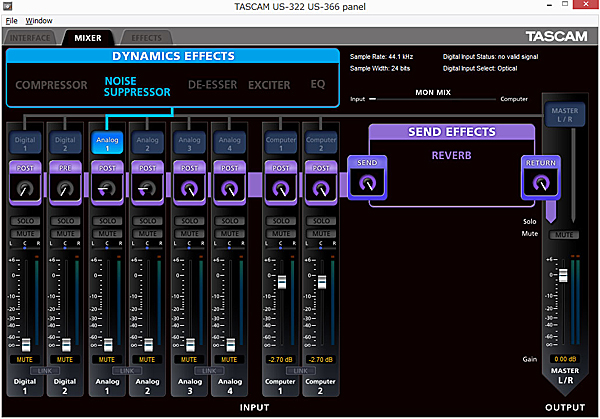Select the Analog 1 channel button
600x419 pixels.
pyautogui.click(x=106, y=143)
